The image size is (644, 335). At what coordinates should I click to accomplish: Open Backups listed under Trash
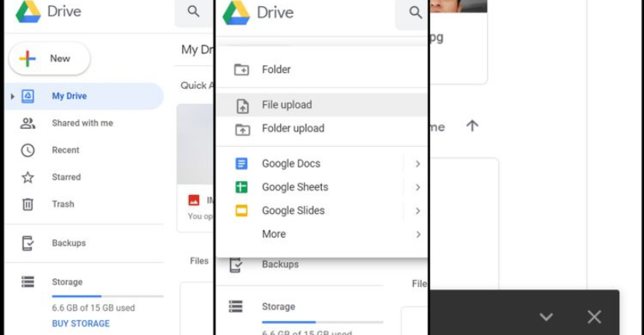[68, 243]
